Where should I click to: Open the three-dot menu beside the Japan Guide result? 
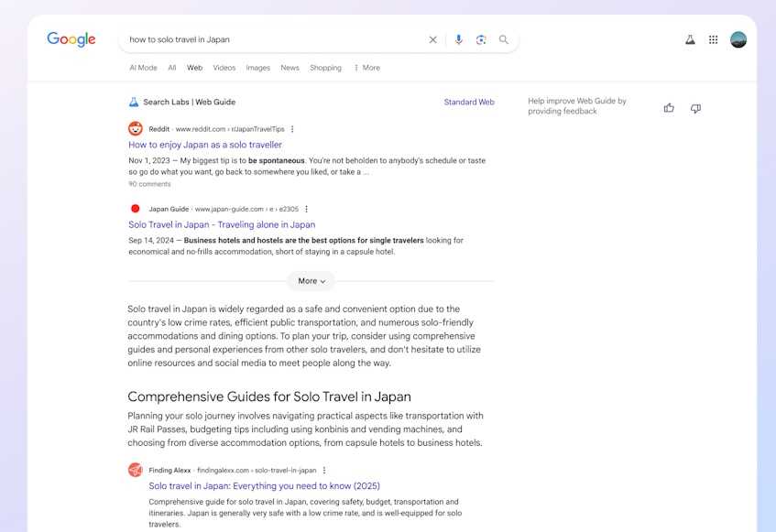pos(306,209)
